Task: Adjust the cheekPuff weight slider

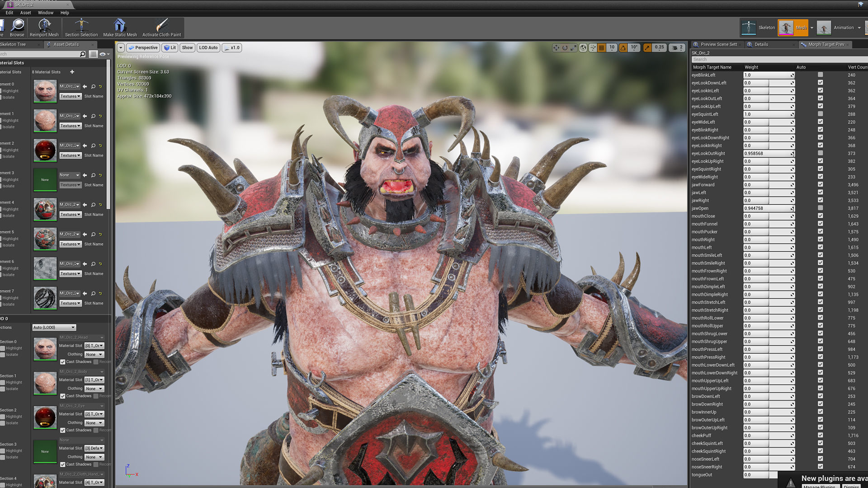Action: click(769, 436)
